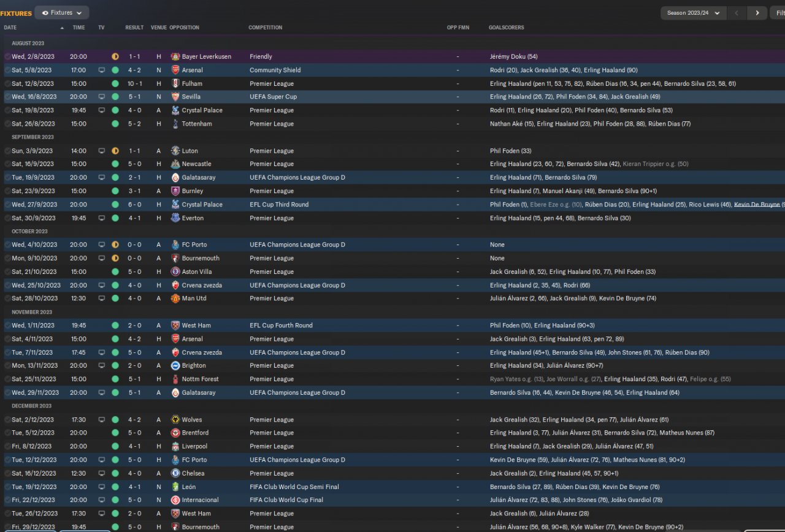785x532 pixels.
Task: Tick the row circle for Sat, 25/11/2023
Action: (x=7, y=379)
